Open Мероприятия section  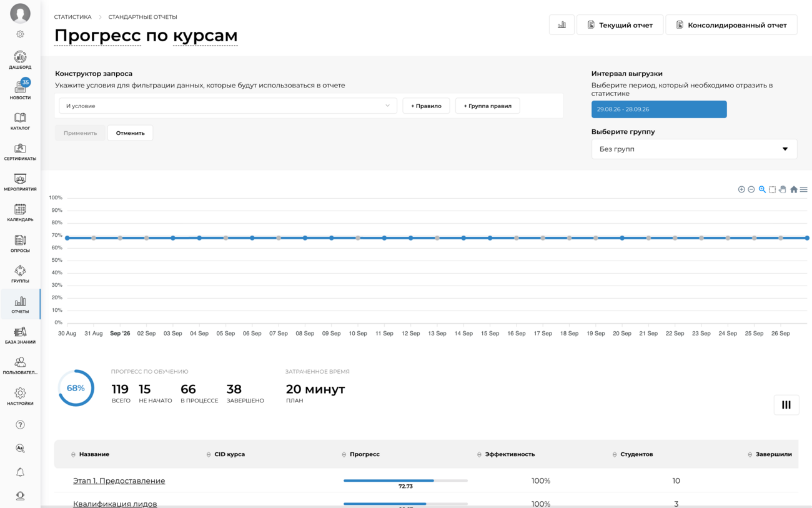[20, 182]
